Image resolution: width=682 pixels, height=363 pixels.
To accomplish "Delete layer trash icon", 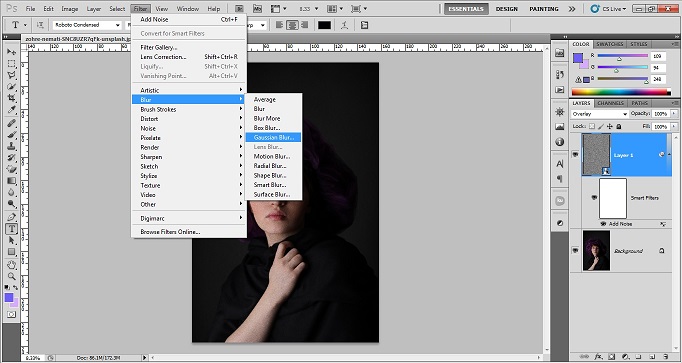I will point(665,357).
